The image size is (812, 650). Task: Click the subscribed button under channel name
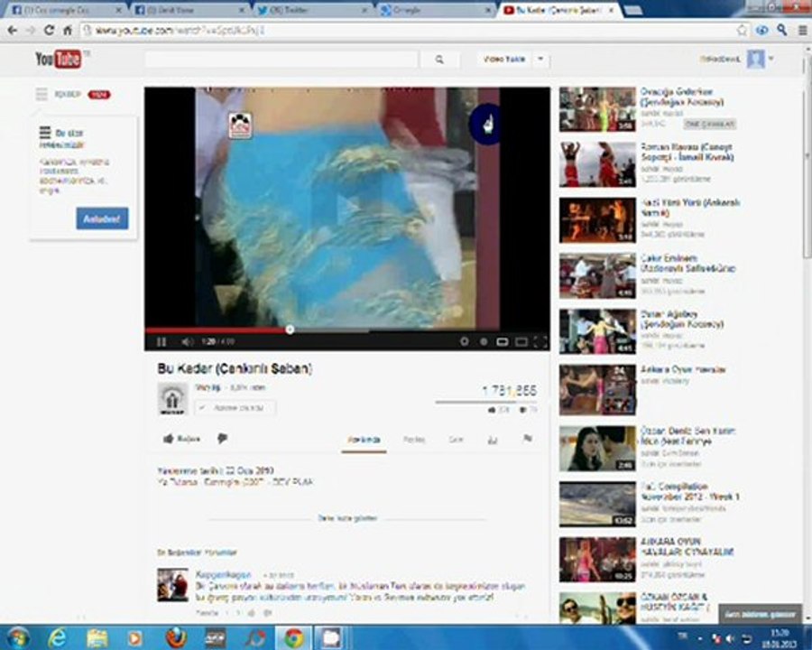(235, 408)
